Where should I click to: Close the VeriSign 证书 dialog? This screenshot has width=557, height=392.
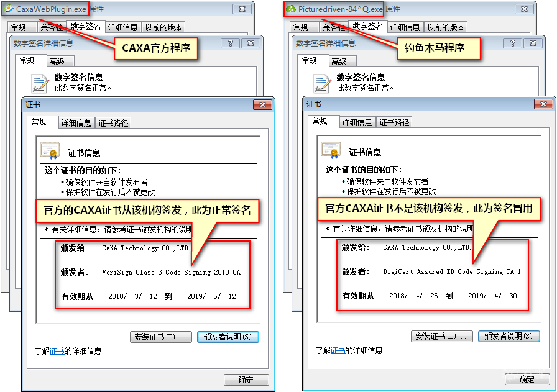262,104
